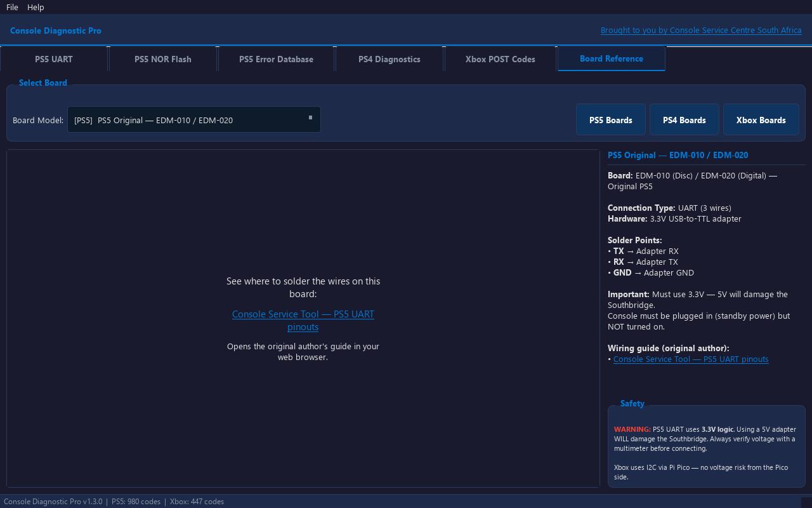
Task: Open the PS5 Error Database tab
Action: (x=276, y=59)
